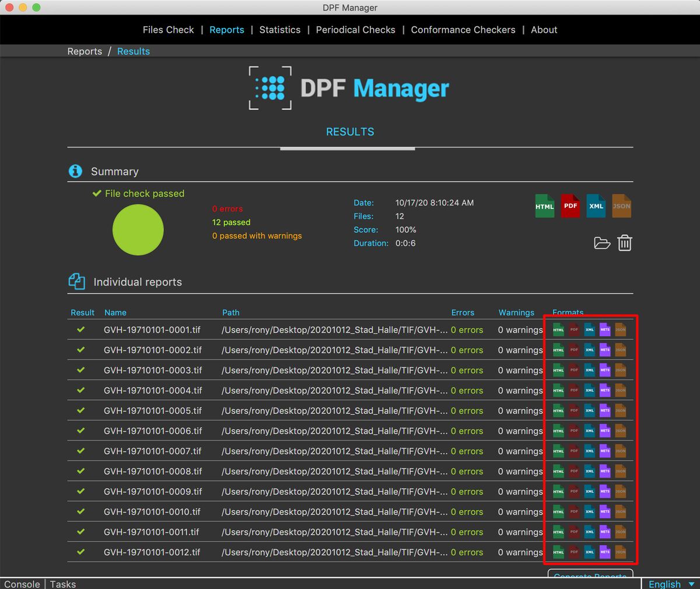This screenshot has width=700, height=589.
Task: Open the XML summary report icon
Action: [596, 205]
